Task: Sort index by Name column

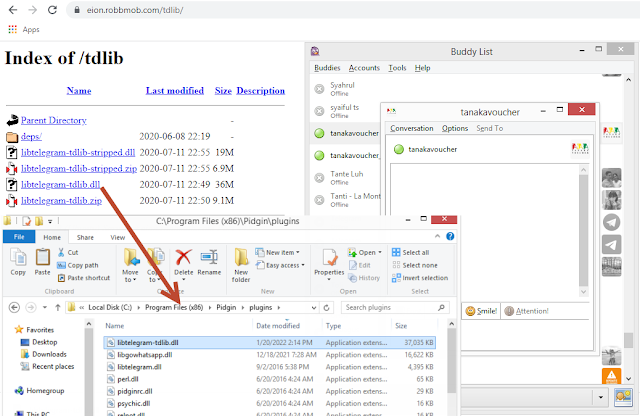Action: 79,91
